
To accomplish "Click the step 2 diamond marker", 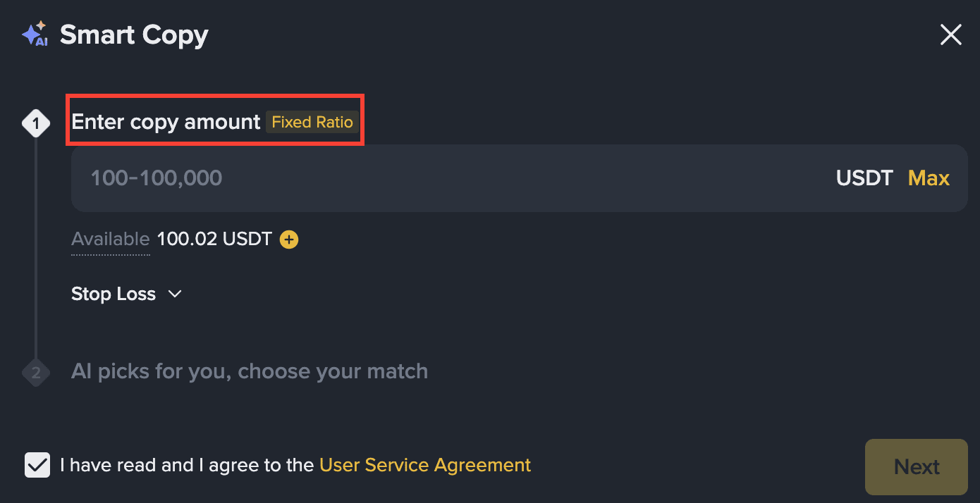I will [x=36, y=372].
